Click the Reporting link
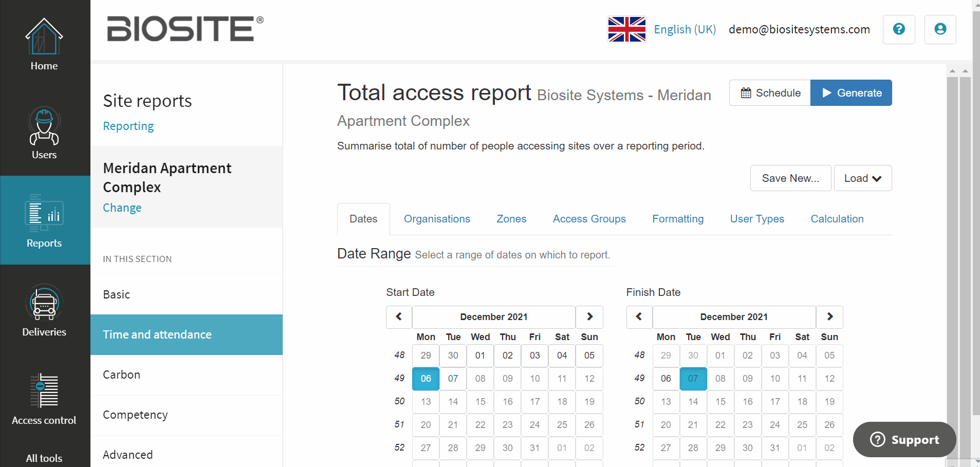Screen dimensions: 980x467 [128, 126]
